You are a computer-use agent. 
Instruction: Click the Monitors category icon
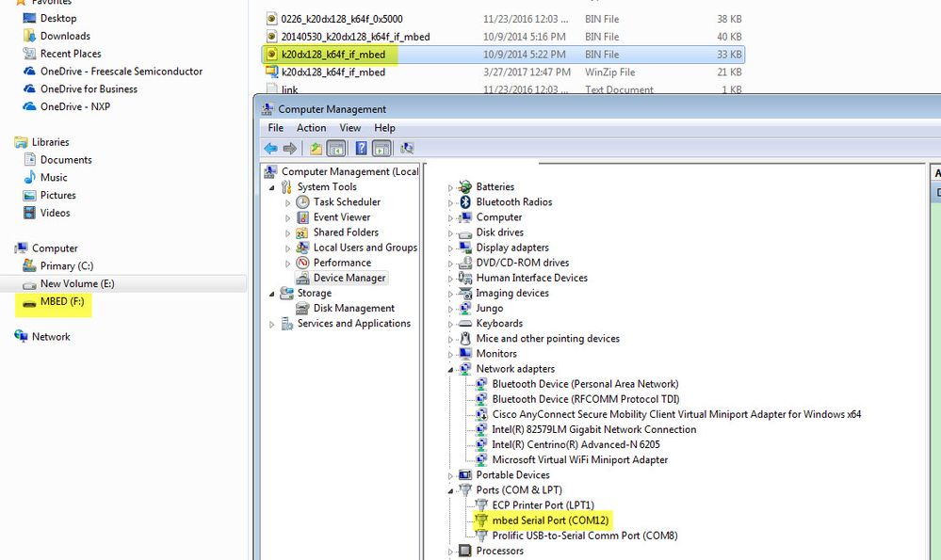point(464,354)
